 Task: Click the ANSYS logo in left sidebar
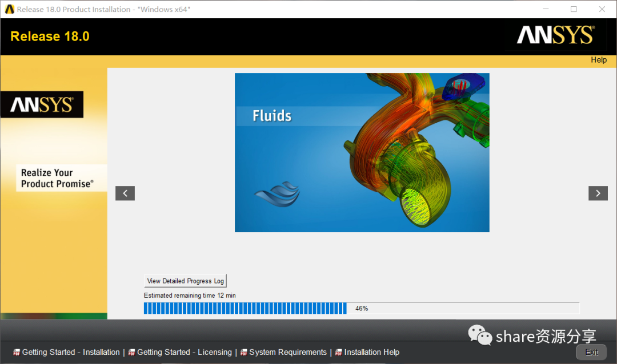coord(42,104)
